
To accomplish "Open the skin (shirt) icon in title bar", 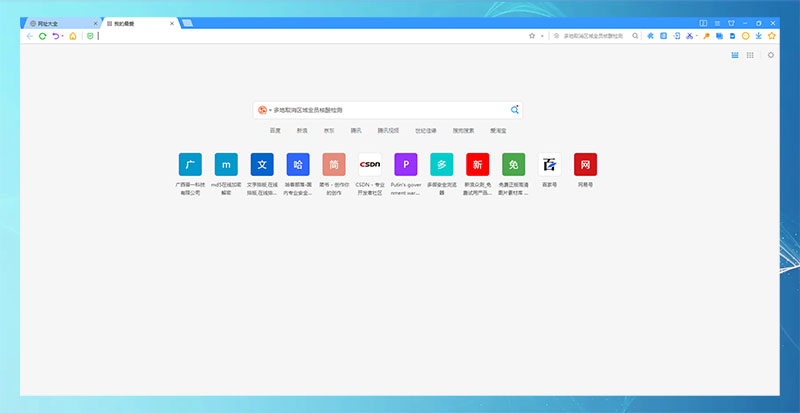I will [731, 22].
